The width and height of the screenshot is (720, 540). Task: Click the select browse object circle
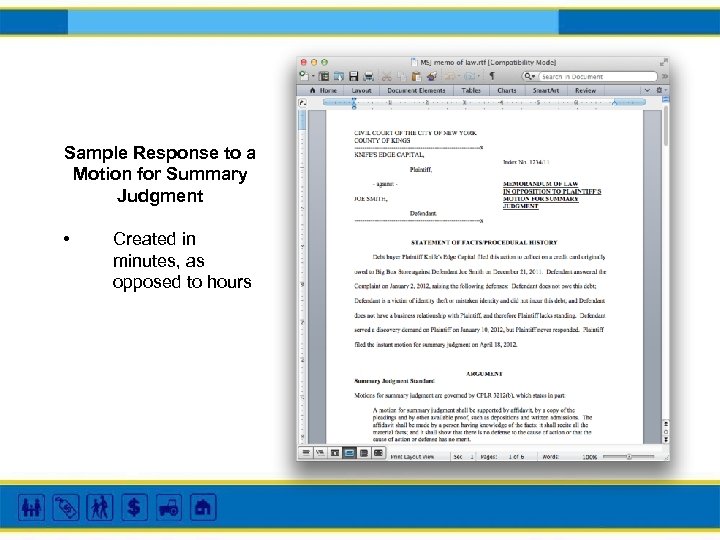[x=666, y=432]
